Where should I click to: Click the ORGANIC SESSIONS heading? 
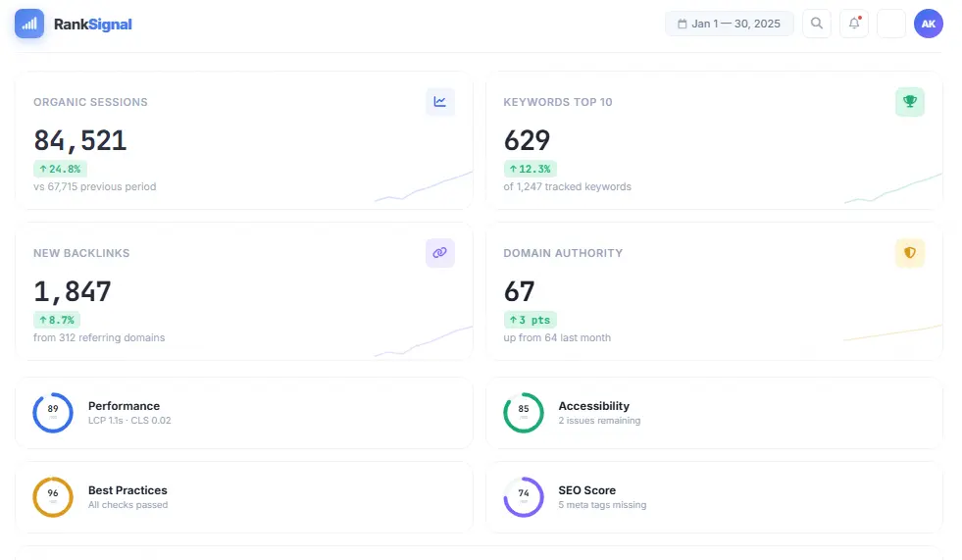(90, 102)
